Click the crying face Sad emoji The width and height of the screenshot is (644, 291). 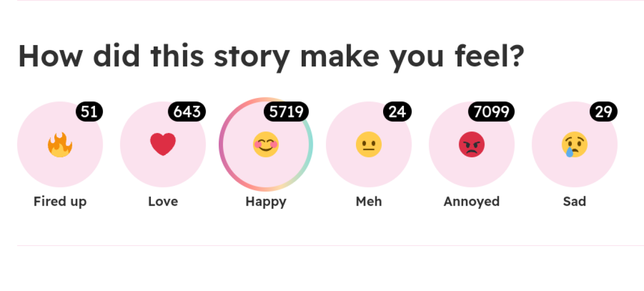click(x=575, y=145)
